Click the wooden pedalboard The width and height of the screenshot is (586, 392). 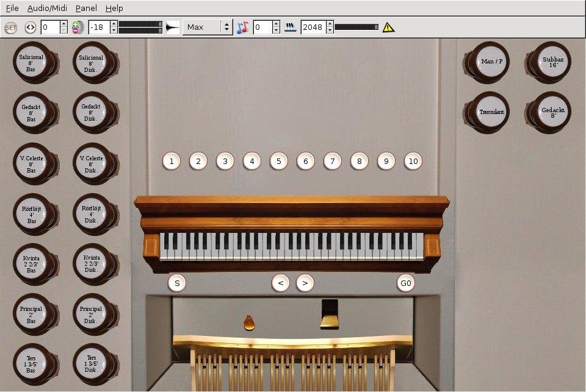point(292,363)
